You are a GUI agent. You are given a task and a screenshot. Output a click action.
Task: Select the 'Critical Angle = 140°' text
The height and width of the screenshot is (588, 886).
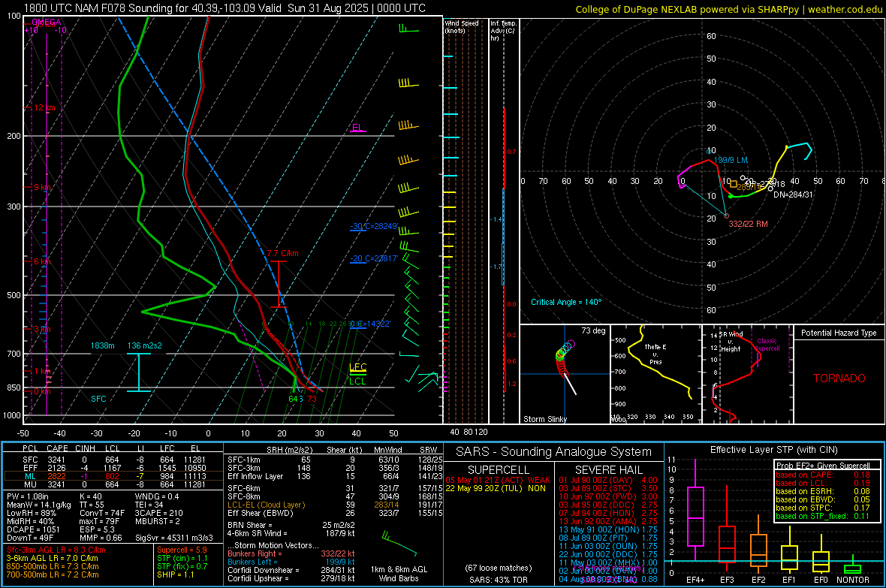(566, 302)
